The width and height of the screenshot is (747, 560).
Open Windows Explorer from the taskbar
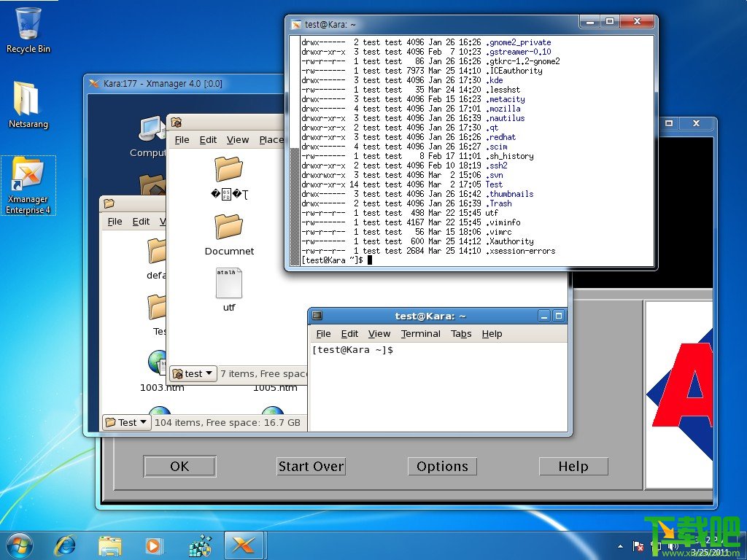point(110,545)
